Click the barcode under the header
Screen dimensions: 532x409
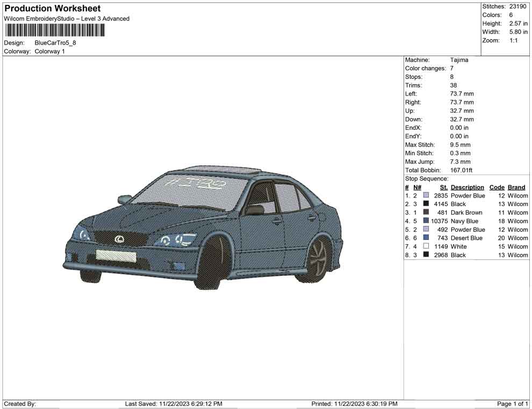pyautogui.click(x=54, y=30)
